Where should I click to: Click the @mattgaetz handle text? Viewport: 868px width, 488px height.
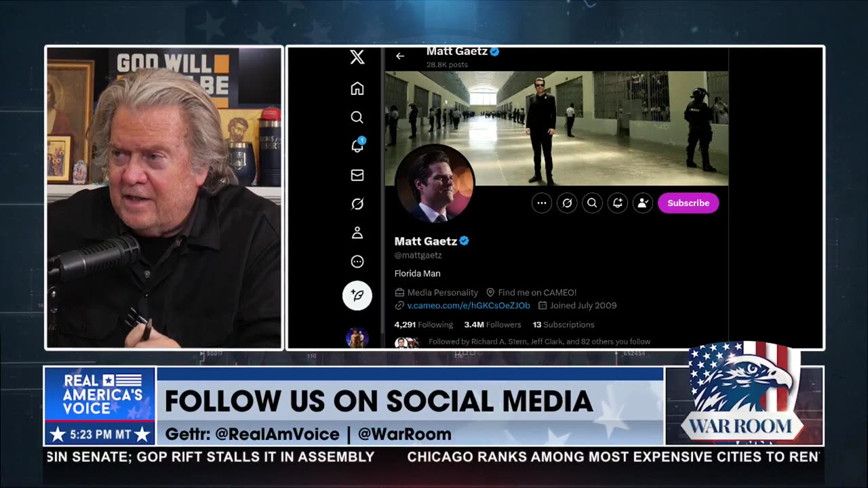418,256
